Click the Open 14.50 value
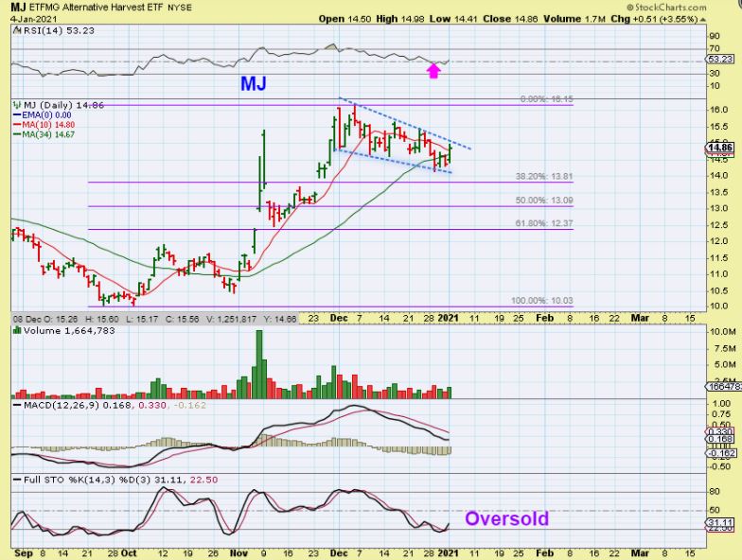The image size is (742, 560). point(345,19)
